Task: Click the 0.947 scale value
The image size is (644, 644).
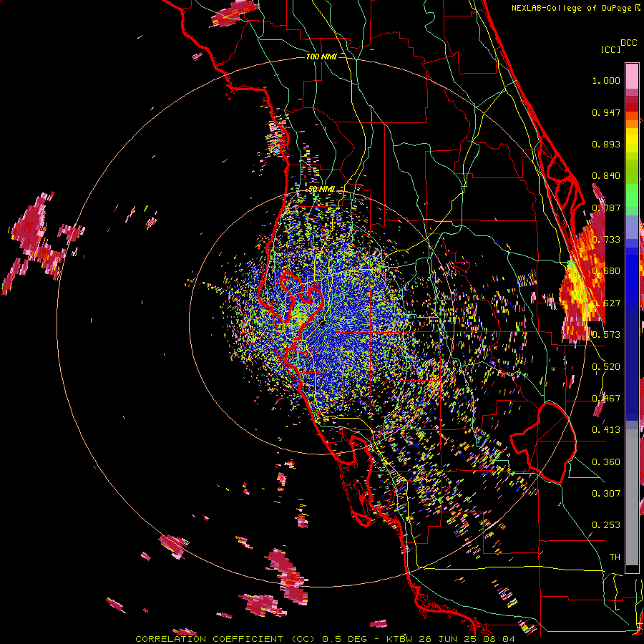Action: [x=606, y=112]
